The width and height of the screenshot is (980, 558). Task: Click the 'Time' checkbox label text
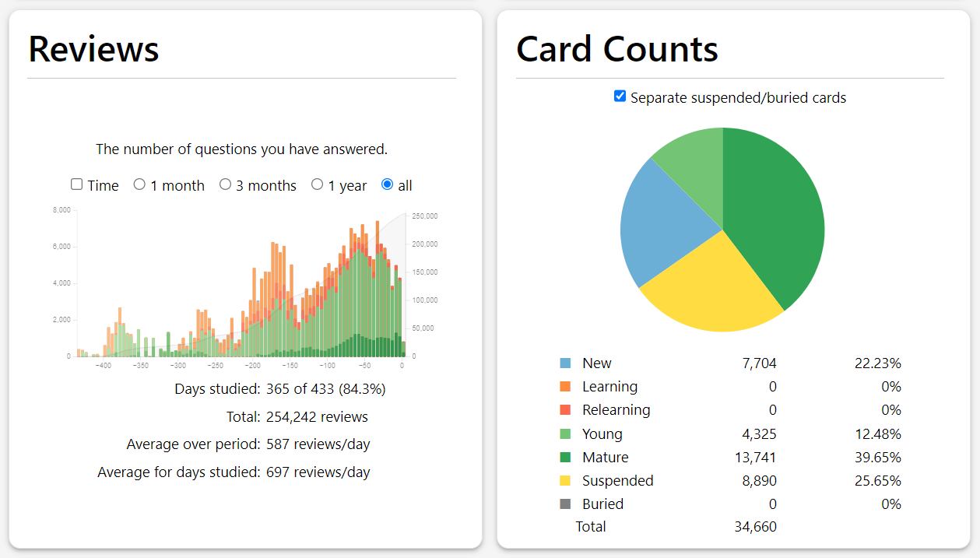pos(103,185)
